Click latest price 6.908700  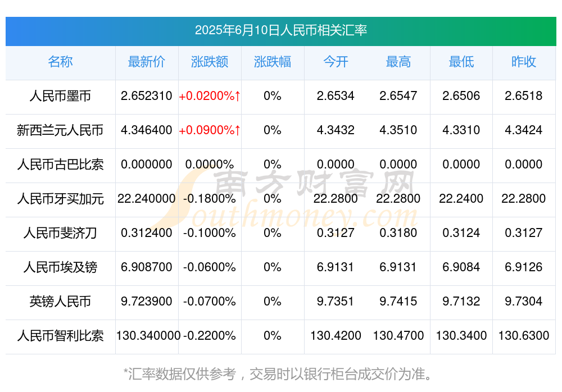click(147, 267)
